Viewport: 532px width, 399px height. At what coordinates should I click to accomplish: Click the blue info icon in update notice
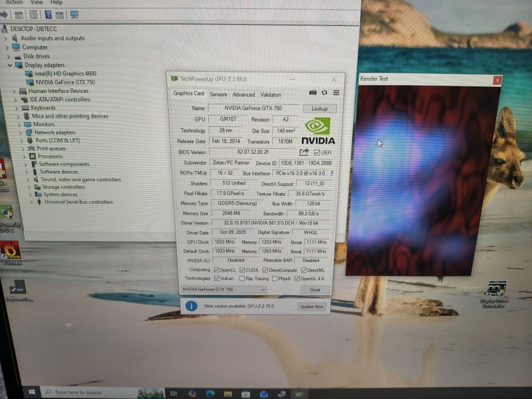click(x=192, y=306)
